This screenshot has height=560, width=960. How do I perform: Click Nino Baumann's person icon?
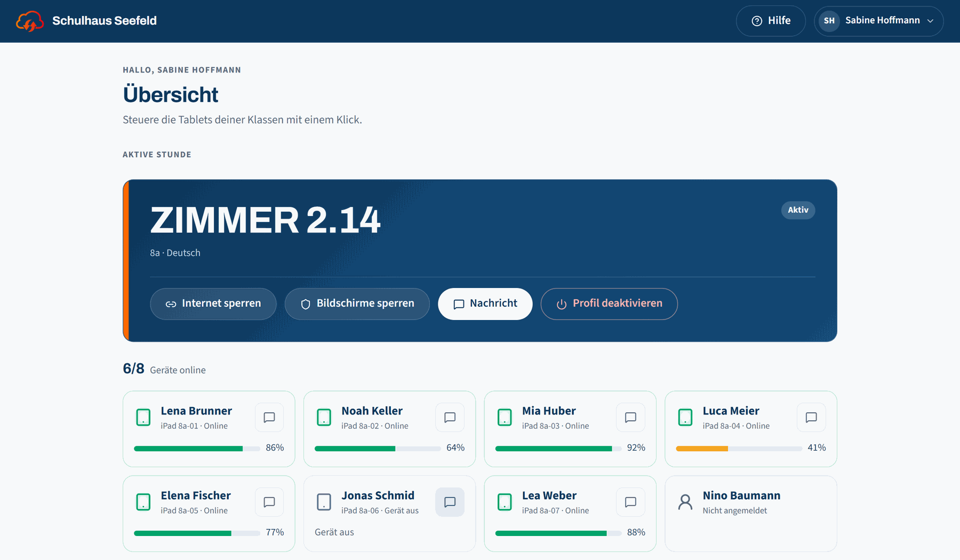coord(685,502)
